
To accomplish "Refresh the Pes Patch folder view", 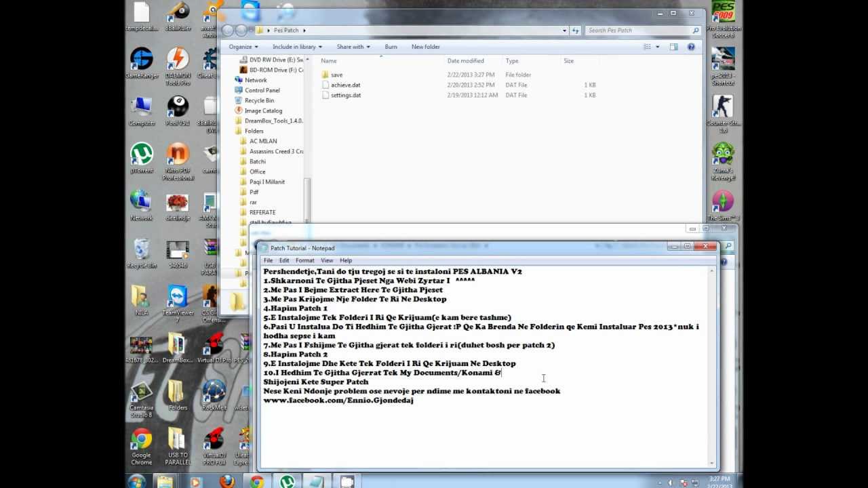I will [x=576, y=30].
